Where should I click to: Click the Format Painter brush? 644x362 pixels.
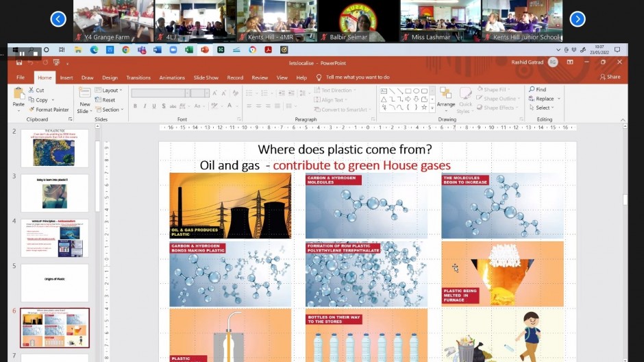click(32, 110)
